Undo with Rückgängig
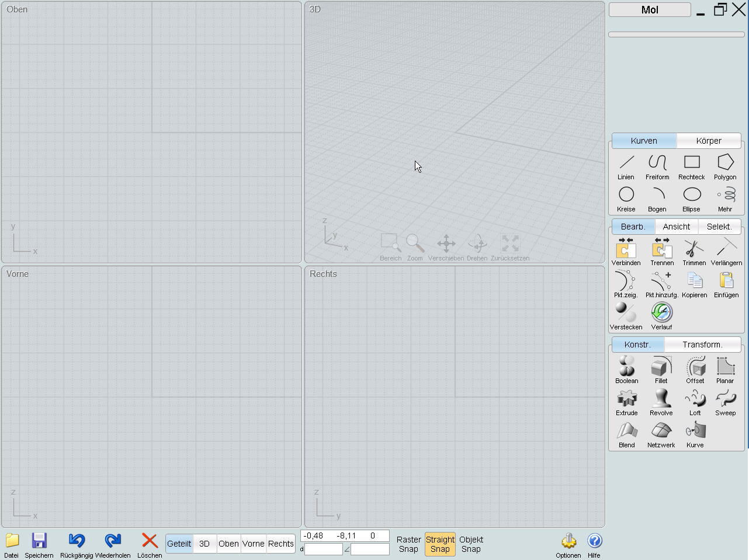The height and width of the screenshot is (560, 749). coord(77,545)
